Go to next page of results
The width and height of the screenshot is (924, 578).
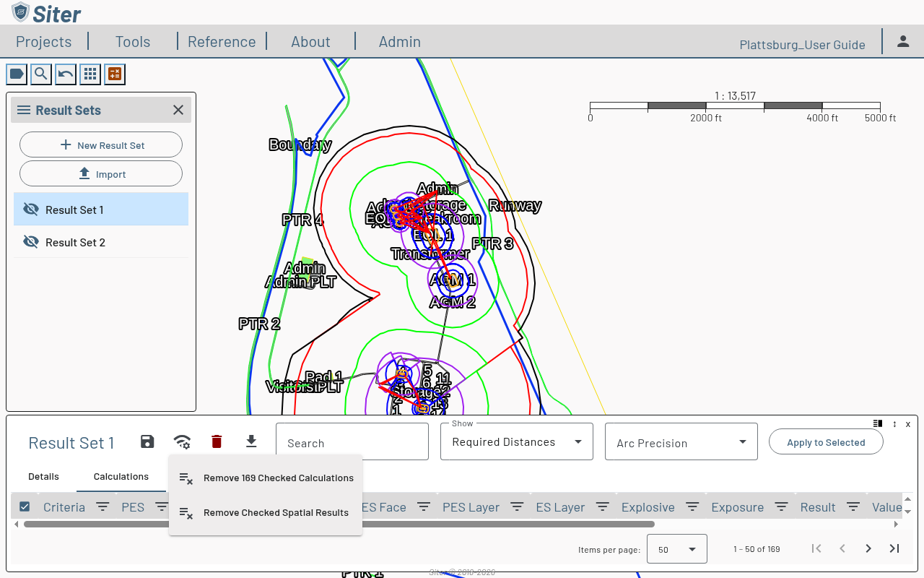[868, 548]
